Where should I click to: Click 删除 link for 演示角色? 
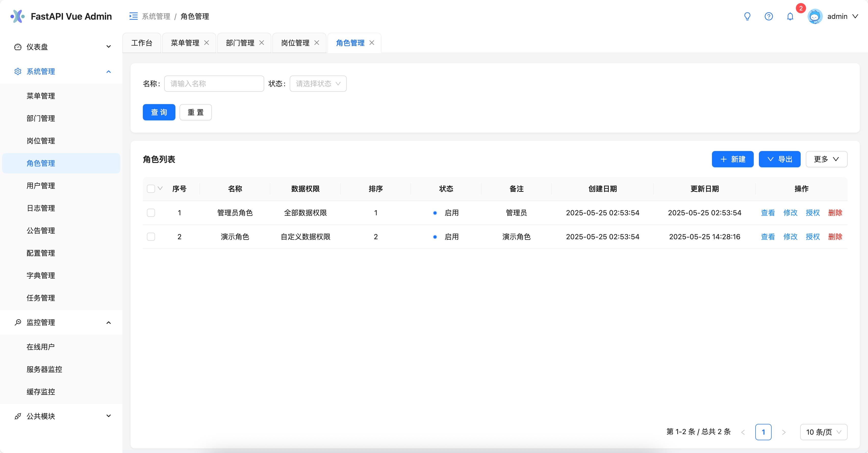(x=835, y=237)
